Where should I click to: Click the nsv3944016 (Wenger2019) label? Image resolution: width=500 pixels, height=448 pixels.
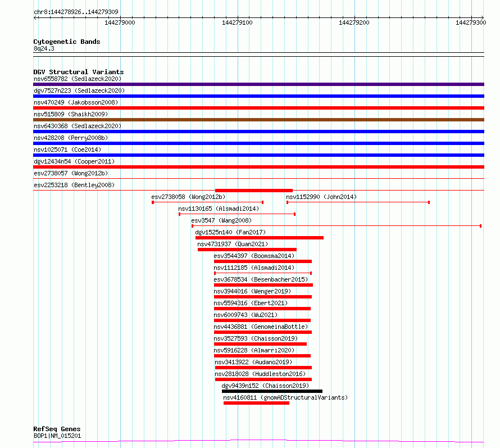pyautogui.click(x=252, y=291)
